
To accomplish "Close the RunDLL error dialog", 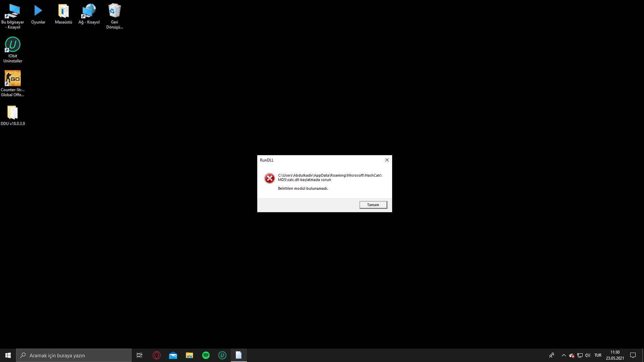I will point(387,160).
